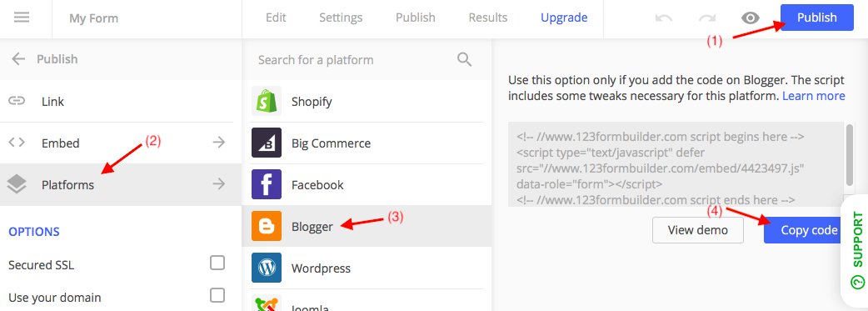Expand the Platforms option arrow
This screenshot has height=311, width=868.
tap(219, 184)
